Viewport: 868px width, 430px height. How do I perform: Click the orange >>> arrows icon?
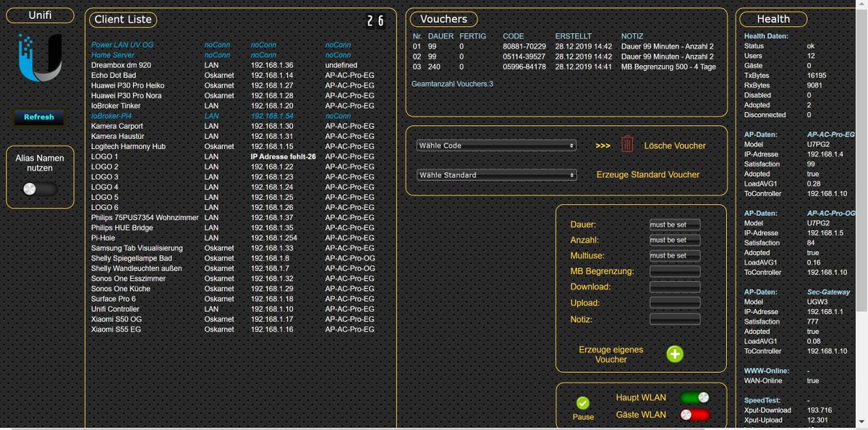(603, 146)
